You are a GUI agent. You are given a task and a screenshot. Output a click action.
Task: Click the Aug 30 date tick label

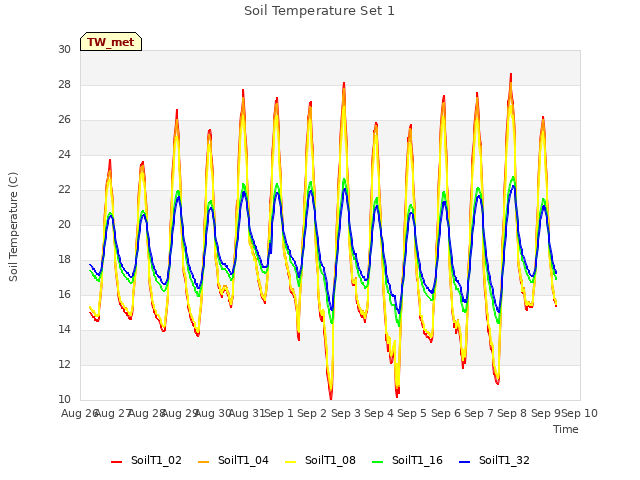[213, 413]
